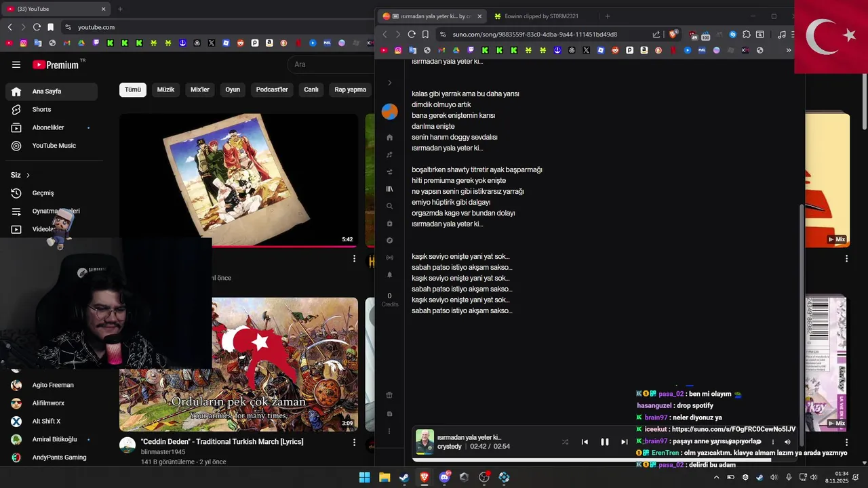Skip to previous track in the Suno player
This screenshot has height=488, width=868.
click(x=585, y=442)
